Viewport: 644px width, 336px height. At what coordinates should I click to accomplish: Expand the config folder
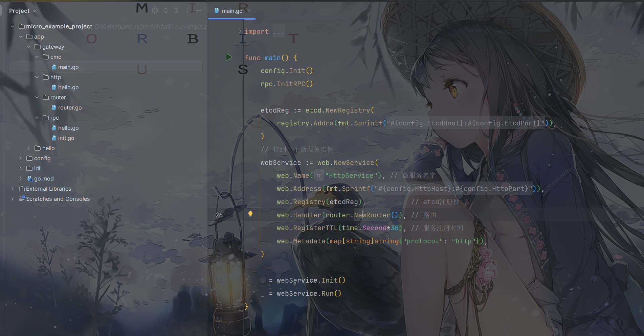tap(21, 158)
